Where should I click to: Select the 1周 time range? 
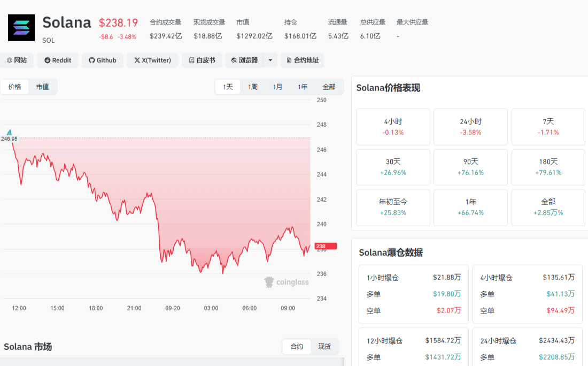click(x=253, y=87)
